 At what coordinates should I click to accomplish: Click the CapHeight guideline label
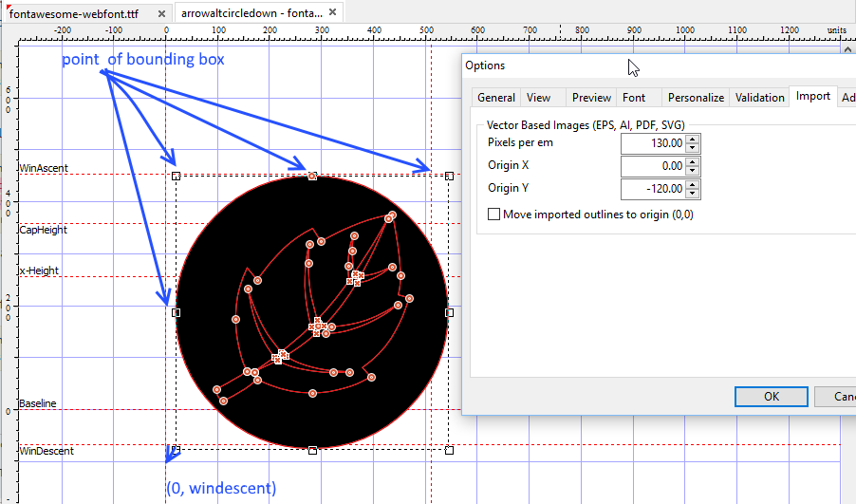[x=43, y=230]
